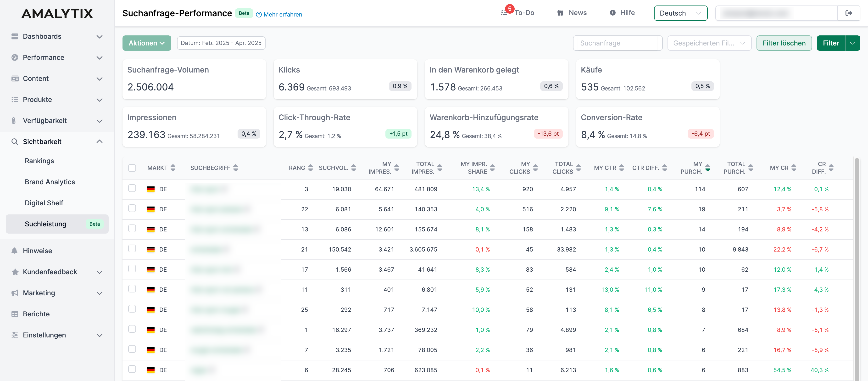Click the Verfügbarkeit thermometer icon
Image resolution: width=868 pixels, height=381 pixels.
click(x=14, y=121)
